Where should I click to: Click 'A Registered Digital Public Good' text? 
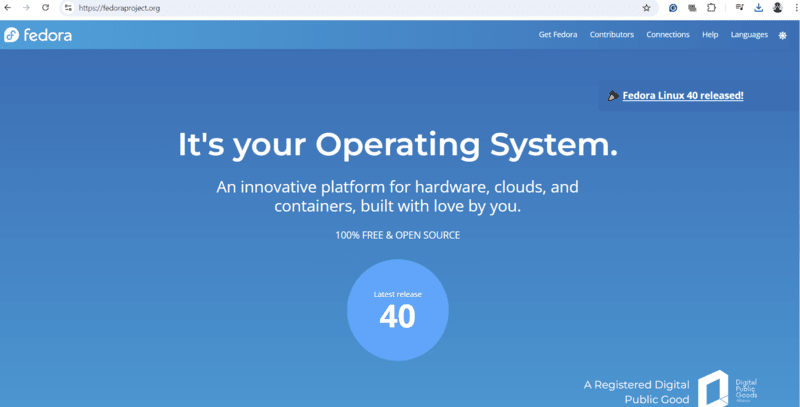coord(636,392)
